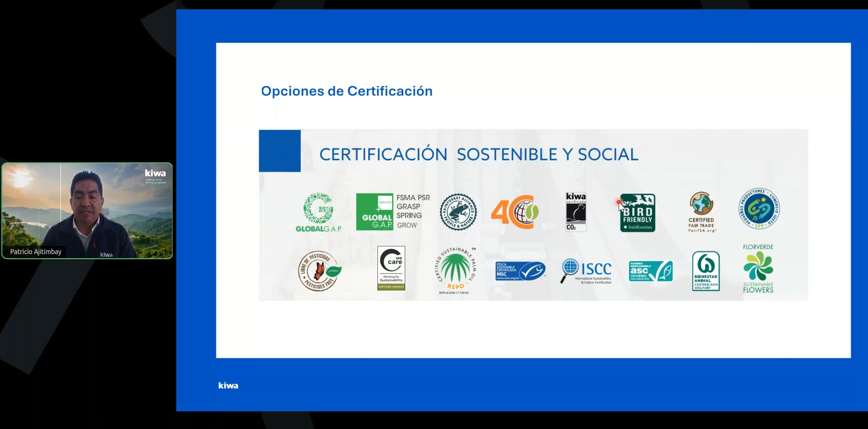Click the 'Opciones de Certificación' slide title
Viewport: 868px width, 429px height.
click(x=347, y=91)
